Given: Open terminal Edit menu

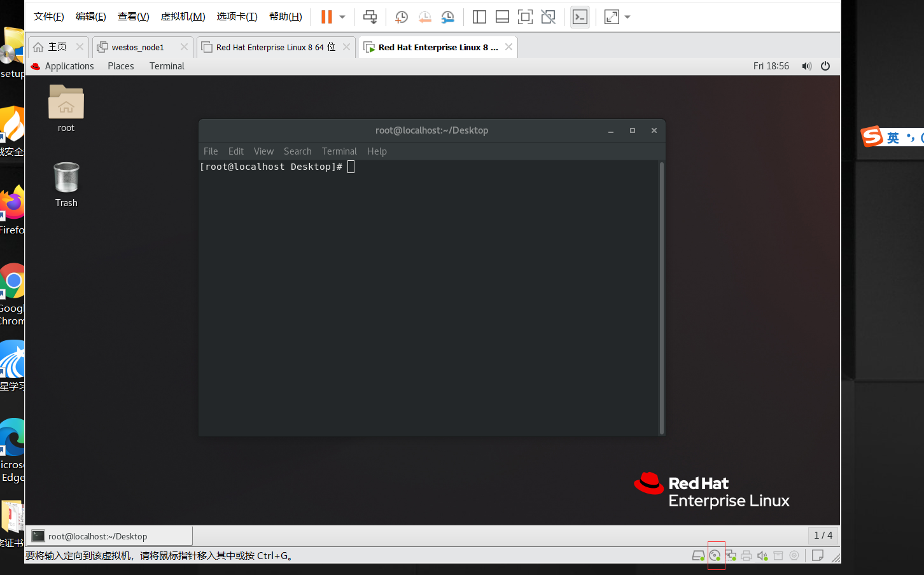Looking at the screenshot, I should click(236, 151).
